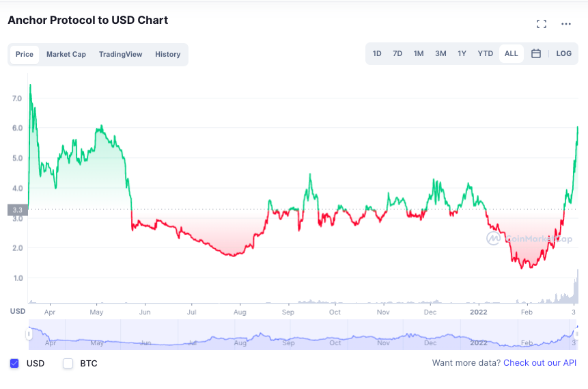
Task: Select the 3M time range
Action: point(440,54)
